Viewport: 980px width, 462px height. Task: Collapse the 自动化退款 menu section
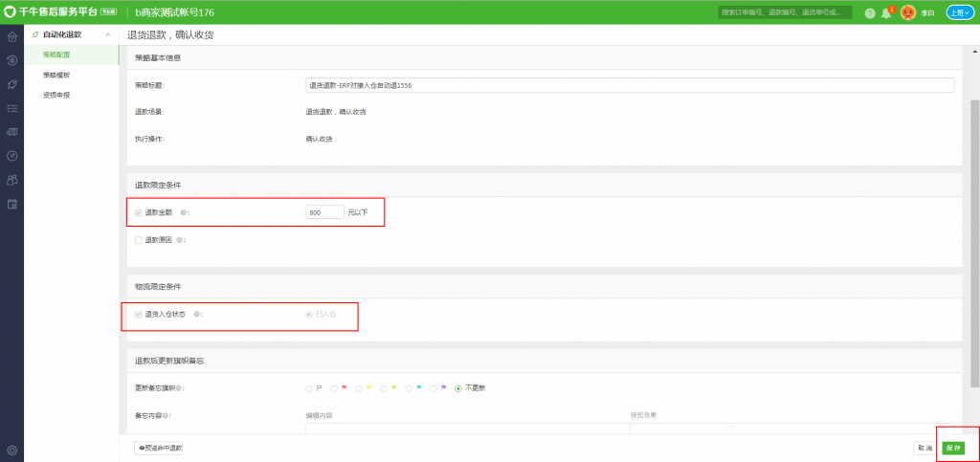[107, 34]
